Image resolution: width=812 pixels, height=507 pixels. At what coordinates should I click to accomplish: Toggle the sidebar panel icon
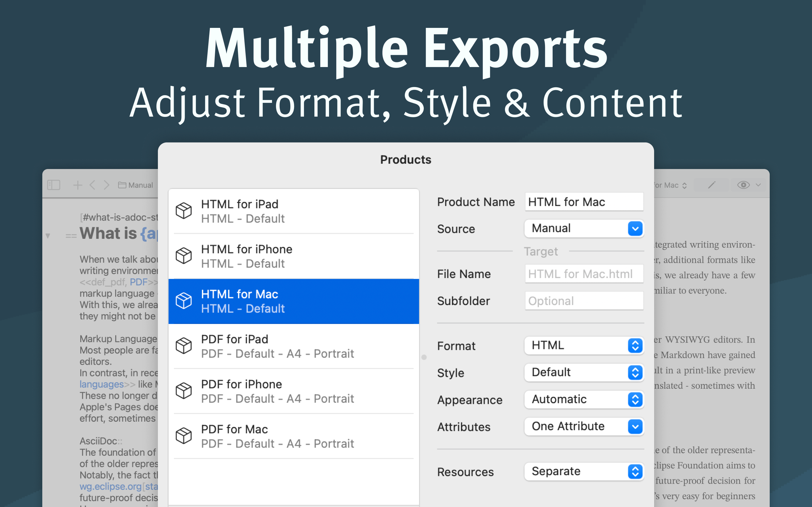54,185
